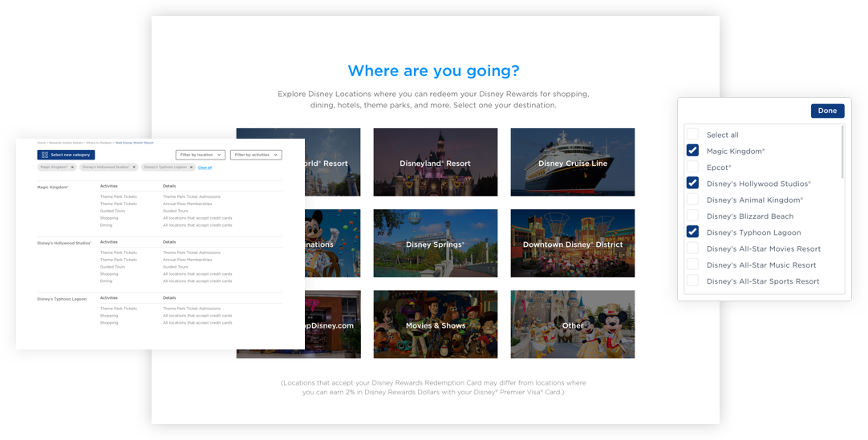Uncheck Disney's Typhoon Lagoon checkbox
868x440 pixels.
(692, 232)
